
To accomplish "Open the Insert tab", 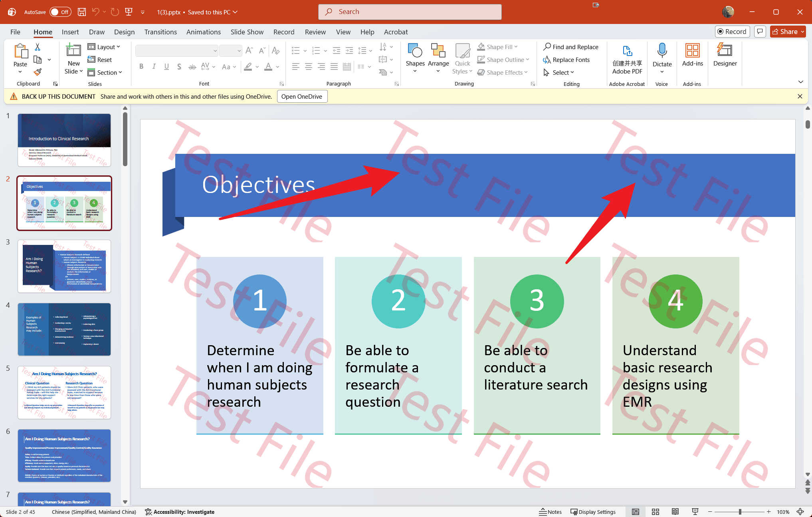I will [x=70, y=32].
